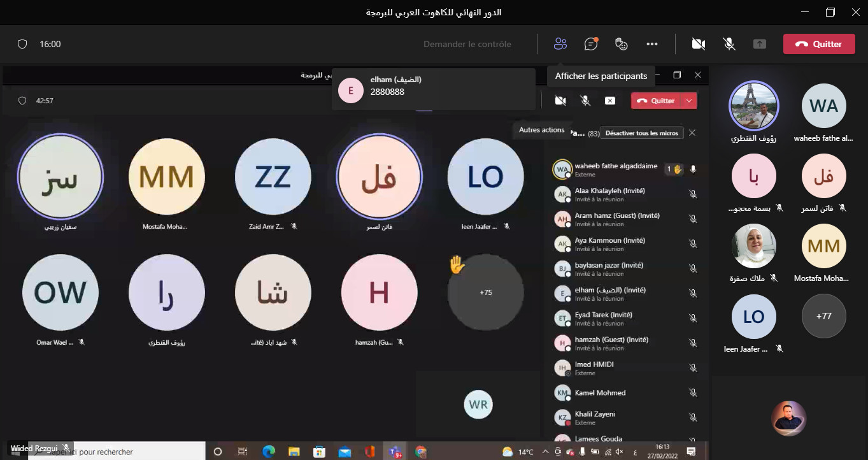Click the muted mic icon on Aram hamz's row
Viewport: 868px width, 460px height.
coord(693,219)
